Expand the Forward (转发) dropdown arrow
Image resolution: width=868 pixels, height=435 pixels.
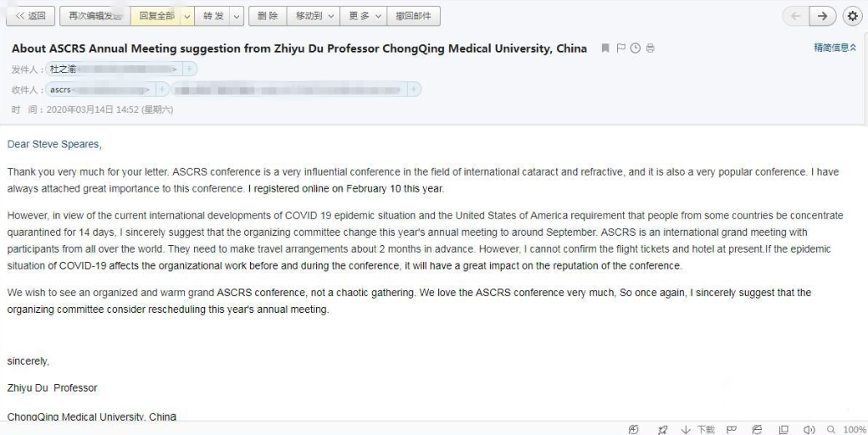tap(236, 16)
